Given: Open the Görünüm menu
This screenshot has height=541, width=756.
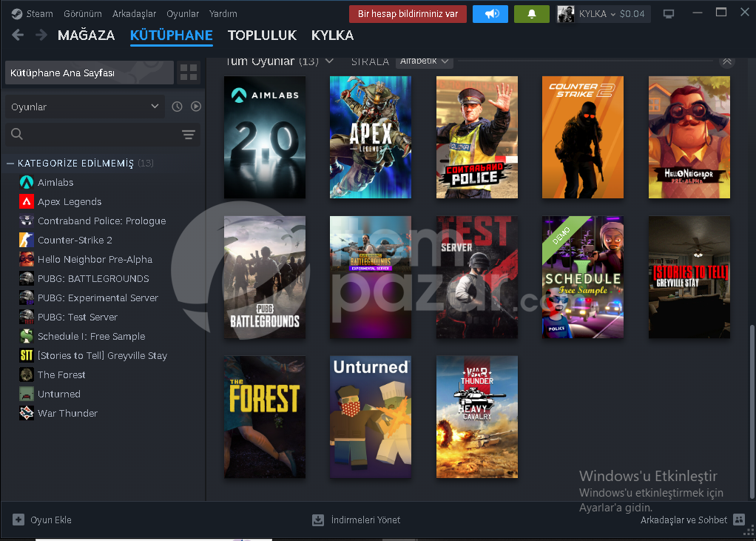Looking at the screenshot, I should click(x=82, y=14).
